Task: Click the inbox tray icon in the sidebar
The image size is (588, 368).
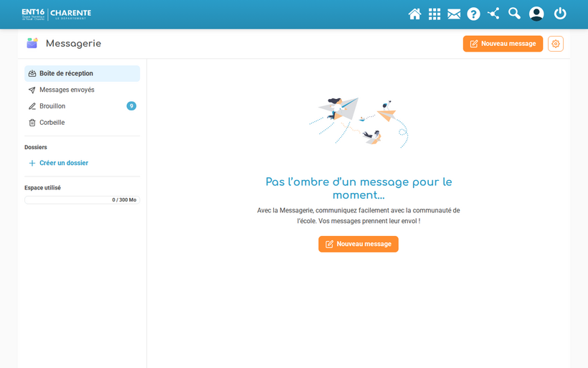Action: pos(32,73)
